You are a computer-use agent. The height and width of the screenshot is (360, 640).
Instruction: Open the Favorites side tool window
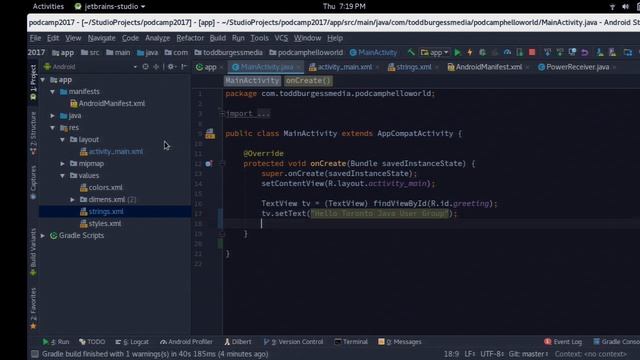pyautogui.click(x=33, y=308)
